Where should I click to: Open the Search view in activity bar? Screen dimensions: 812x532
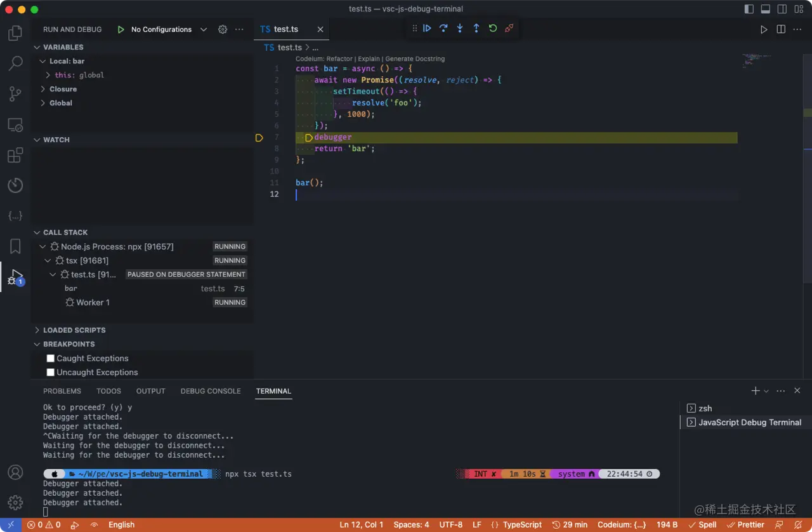(x=15, y=63)
